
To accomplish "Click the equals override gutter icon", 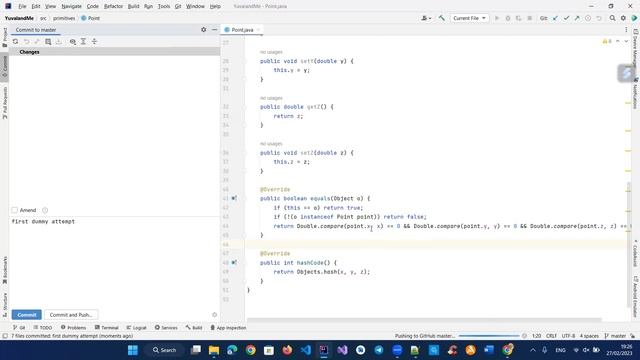I will click(234, 198).
